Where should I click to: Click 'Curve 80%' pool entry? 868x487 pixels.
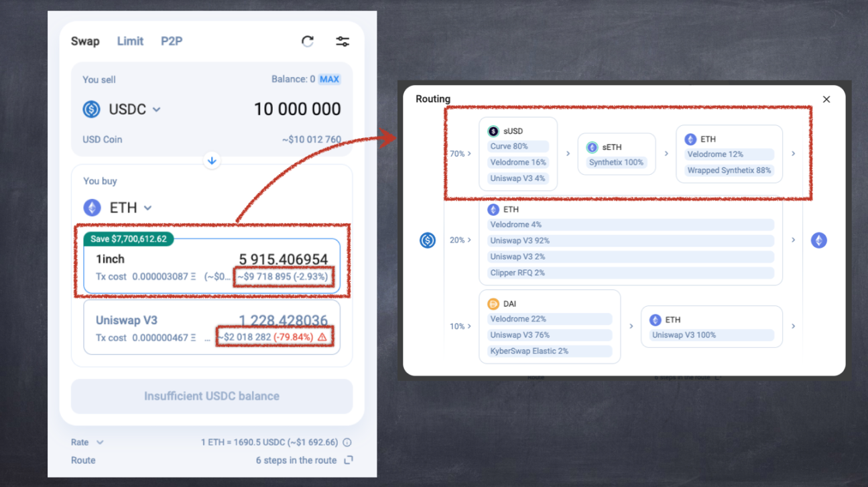point(517,146)
